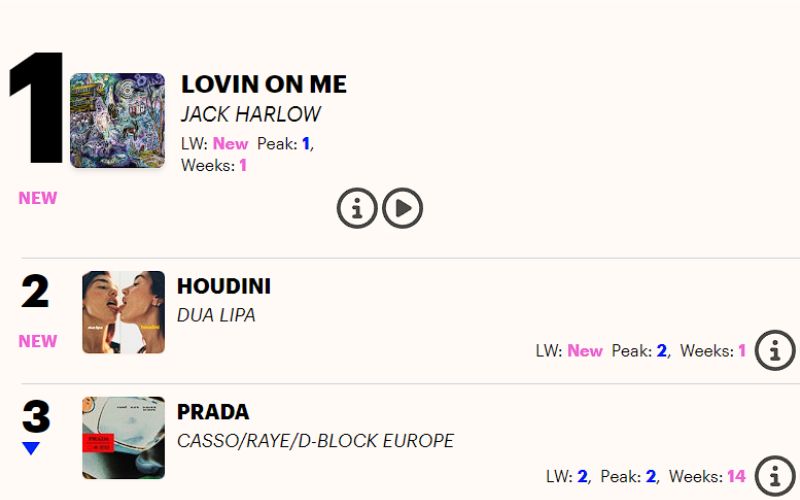
Task: Open the info icon for Lovin On Me
Action: pyautogui.click(x=357, y=208)
